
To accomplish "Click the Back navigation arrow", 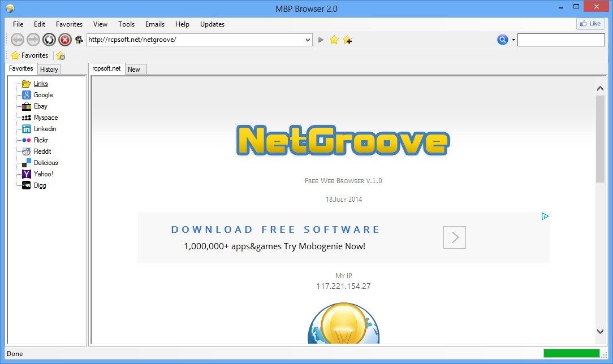I will [18, 40].
